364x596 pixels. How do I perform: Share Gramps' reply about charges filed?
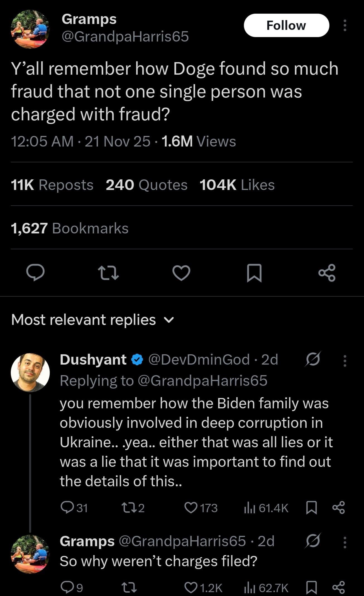(x=339, y=587)
